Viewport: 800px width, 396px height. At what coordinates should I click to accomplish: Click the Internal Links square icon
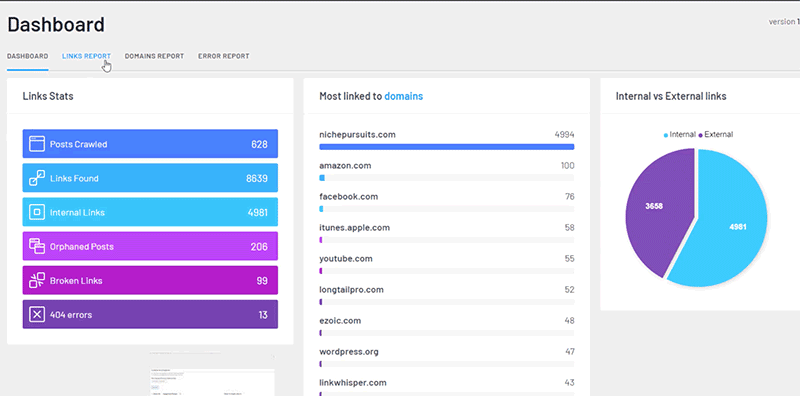[37, 212]
